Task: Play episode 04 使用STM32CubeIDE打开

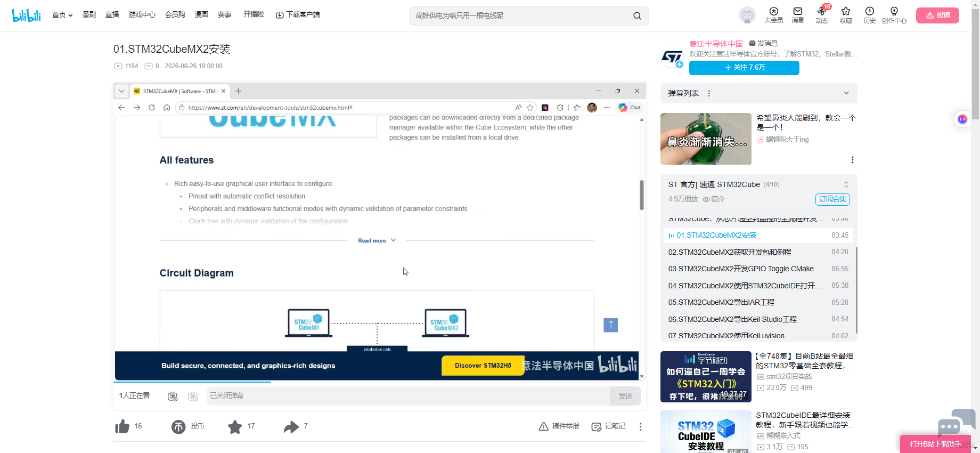Action: tap(758, 286)
